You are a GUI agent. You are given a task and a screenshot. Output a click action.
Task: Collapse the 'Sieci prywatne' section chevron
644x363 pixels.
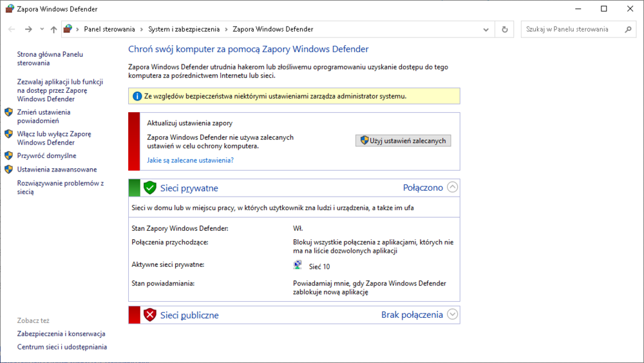point(452,187)
